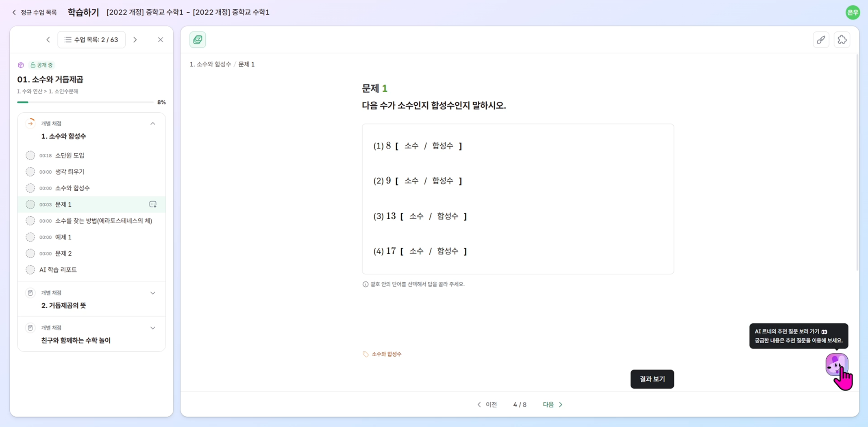Viewport: 868px width, 427px height.
Task: Click 결과 보기 button
Action: pyautogui.click(x=652, y=379)
